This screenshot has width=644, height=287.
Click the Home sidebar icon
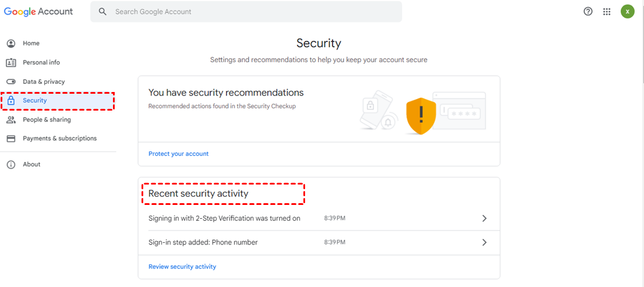10,44
